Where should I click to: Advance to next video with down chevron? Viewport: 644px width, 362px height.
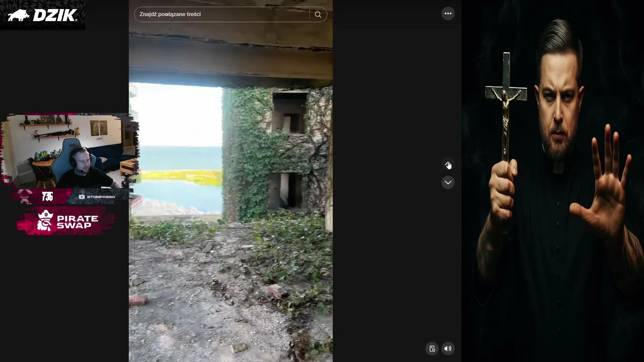pos(448,183)
